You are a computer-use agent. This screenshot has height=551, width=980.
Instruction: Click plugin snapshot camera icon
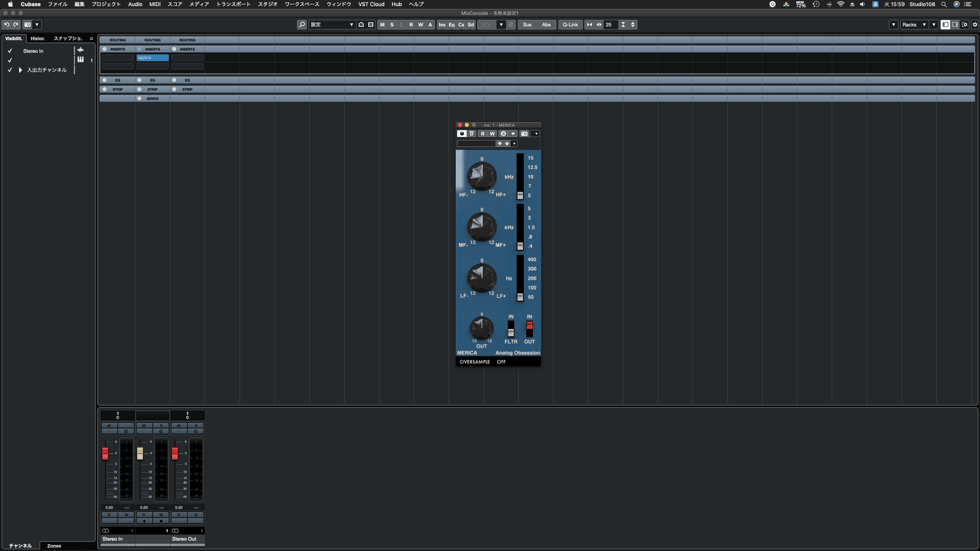524,133
